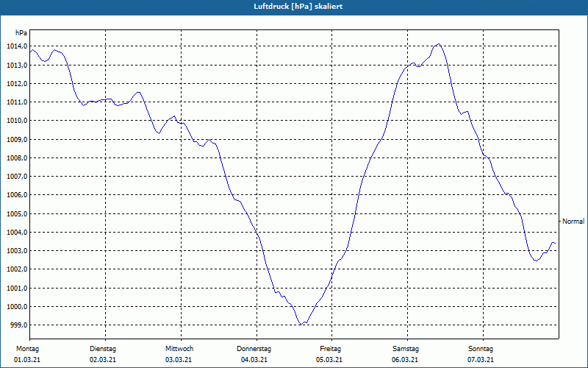Image resolution: width=588 pixels, height=368 pixels.
Task: Click the 1007,0 axis value
Action: [x=17, y=176]
